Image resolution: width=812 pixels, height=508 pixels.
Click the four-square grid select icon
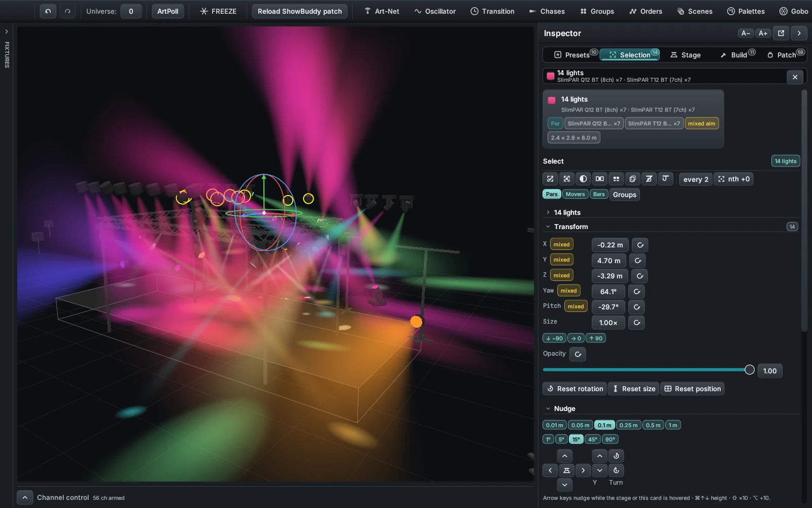coord(616,179)
